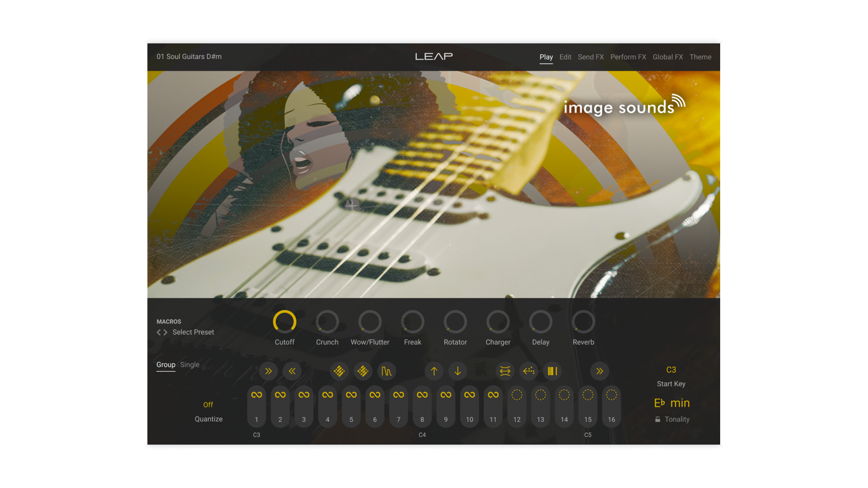Open the Global FX tab

[x=668, y=57]
